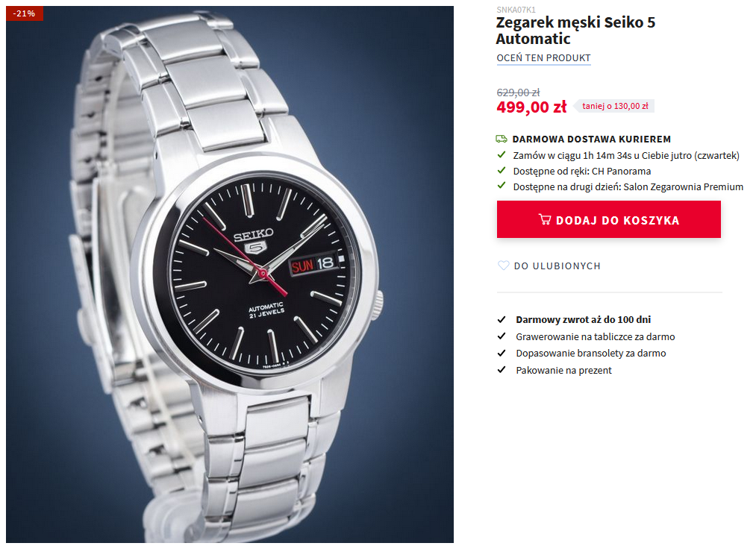Add the watch via Dodaj do koszyka

coord(609,219)
